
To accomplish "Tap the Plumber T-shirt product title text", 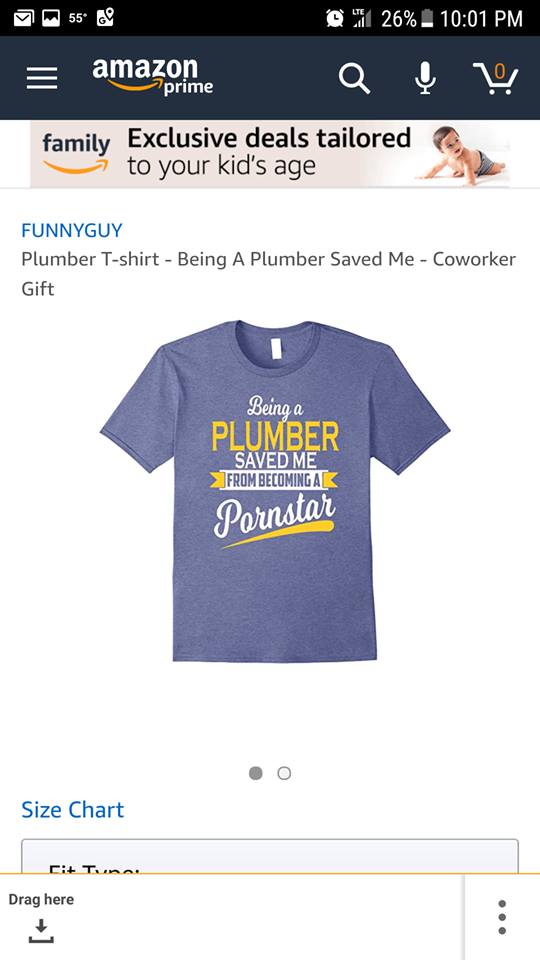I will pos(269,273).
